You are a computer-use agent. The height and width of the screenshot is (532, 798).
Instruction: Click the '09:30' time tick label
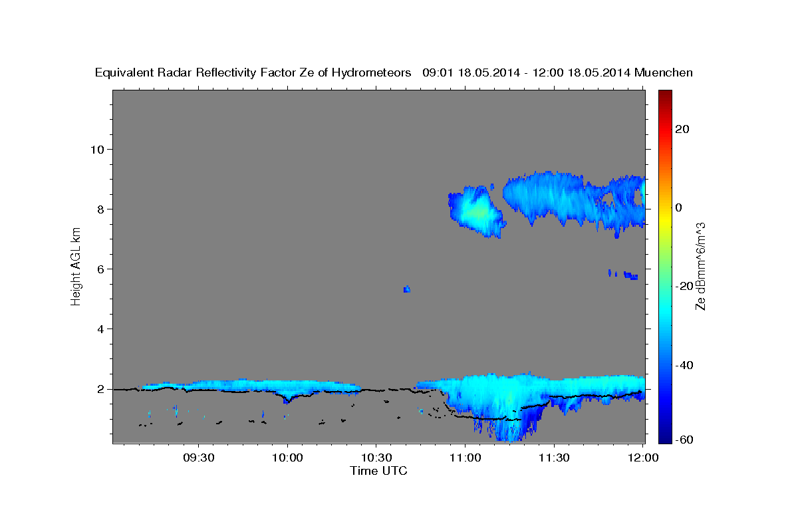pos(198,458)
